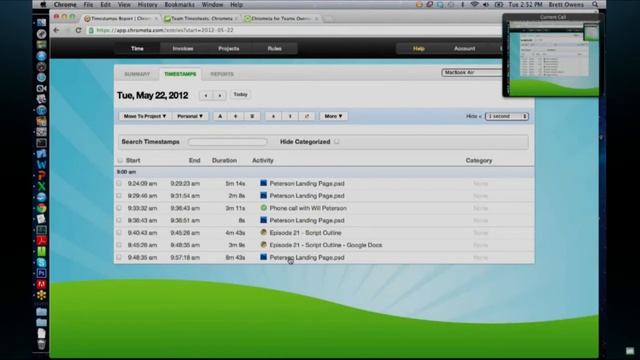The image size is (640, 360).
Task: Click the down arrow button in the toolbar
Action: coord(273,116)
